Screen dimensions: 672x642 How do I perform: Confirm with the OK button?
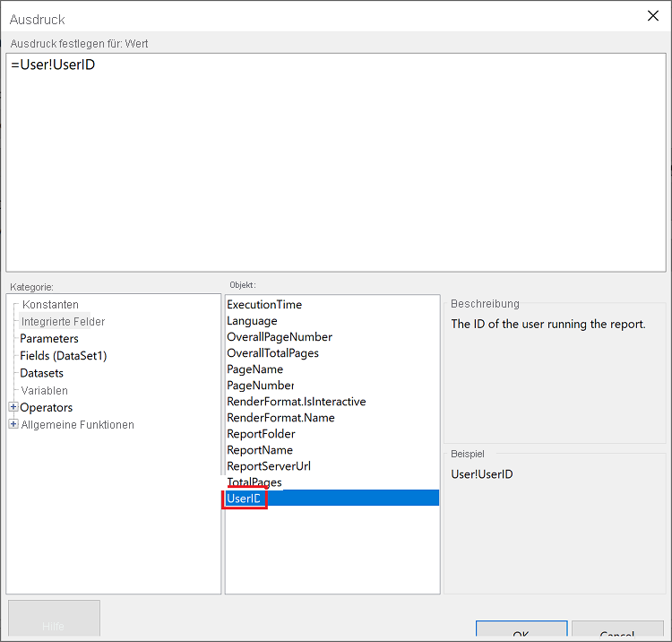[521, 629]
